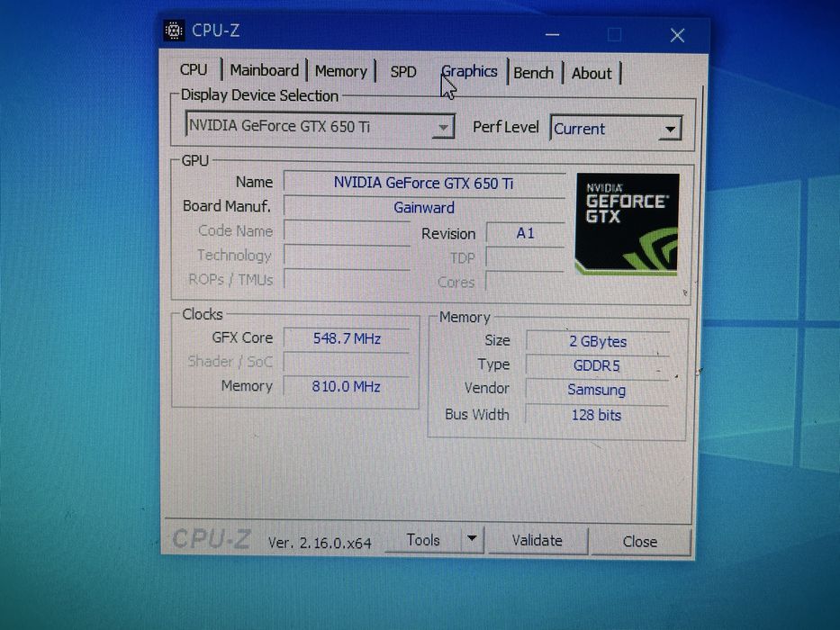Image resolution: width=840 pixels, height=630 pixels.
Task: Click the GFX Core clock 548.7 MHz
Action: 347,338
